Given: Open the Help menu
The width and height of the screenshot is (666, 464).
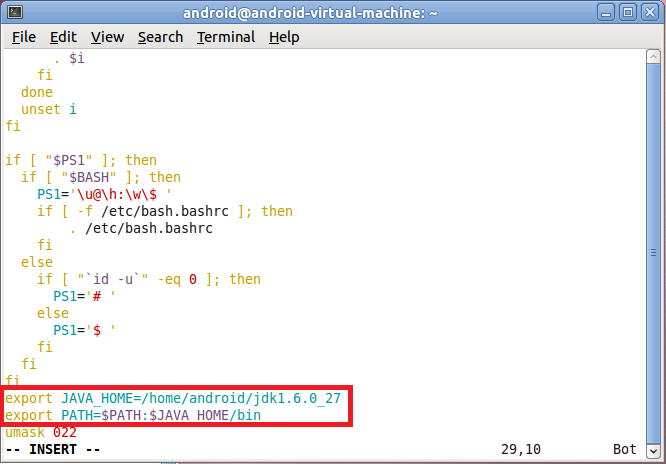Looking at the screenshot, I should click(284, 37).
